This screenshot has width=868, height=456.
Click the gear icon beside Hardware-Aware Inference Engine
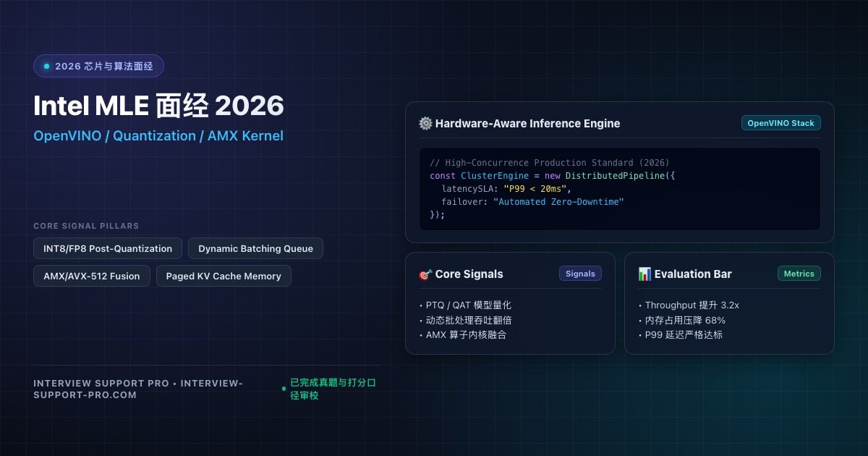425,123
